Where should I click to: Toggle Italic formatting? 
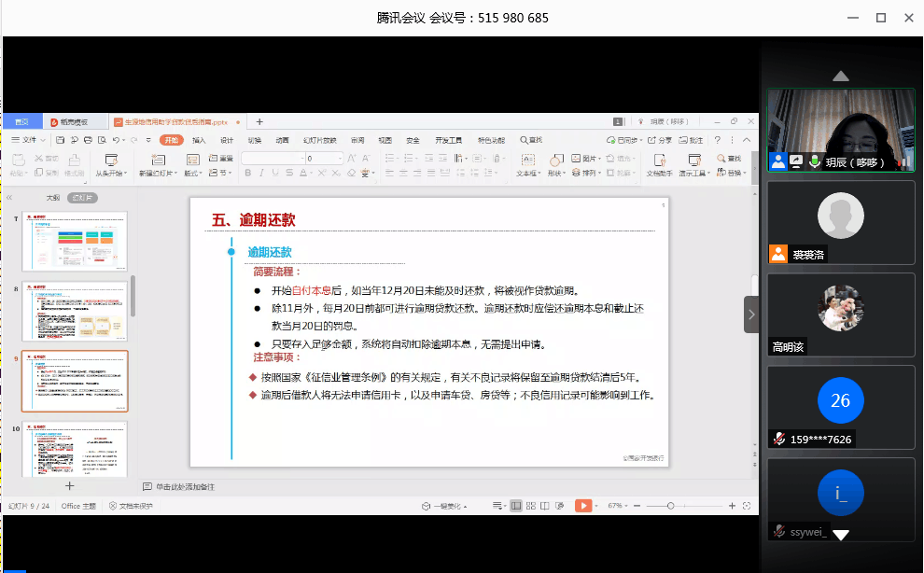(262, 173)
